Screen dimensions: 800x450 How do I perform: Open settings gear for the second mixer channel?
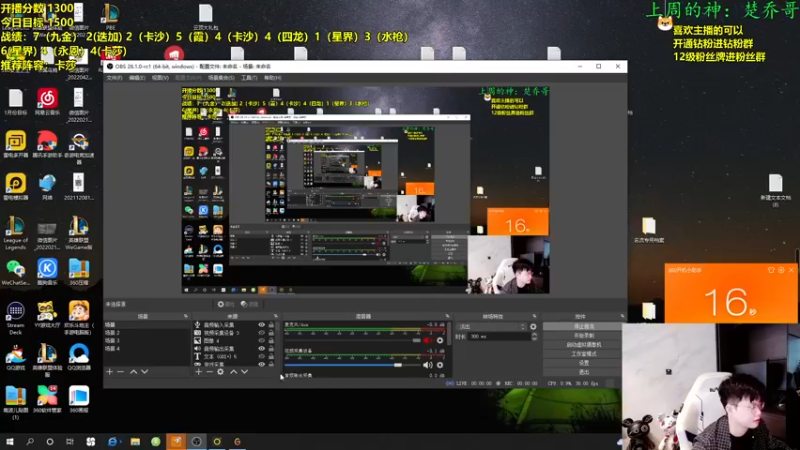coord(440,365)
